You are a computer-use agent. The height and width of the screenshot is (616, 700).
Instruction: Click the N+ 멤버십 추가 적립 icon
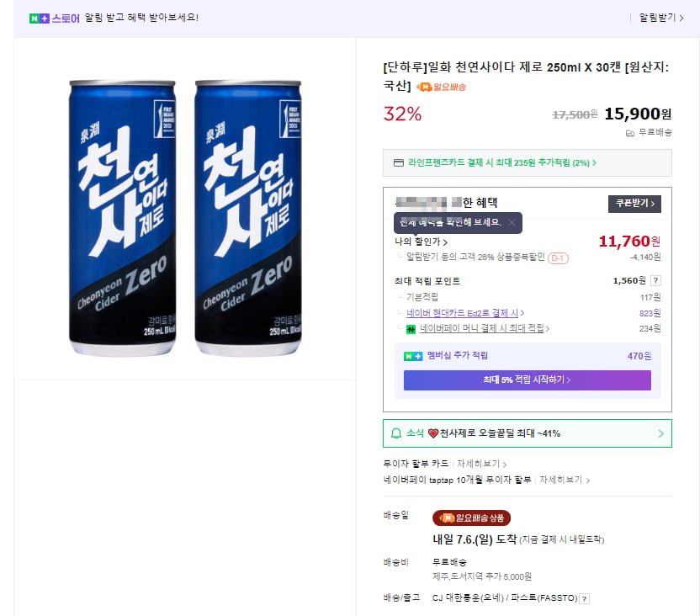coord(413,356)
